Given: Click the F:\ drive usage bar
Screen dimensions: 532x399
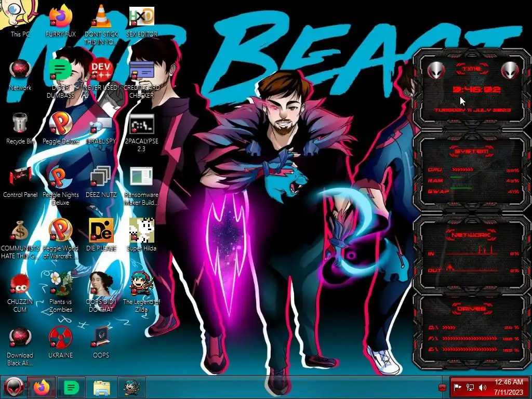Looking at the screenshot, I should coord(470,339).
